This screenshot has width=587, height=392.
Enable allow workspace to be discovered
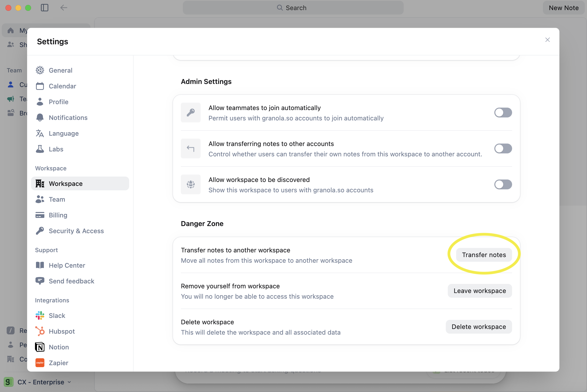click(503, 184)
